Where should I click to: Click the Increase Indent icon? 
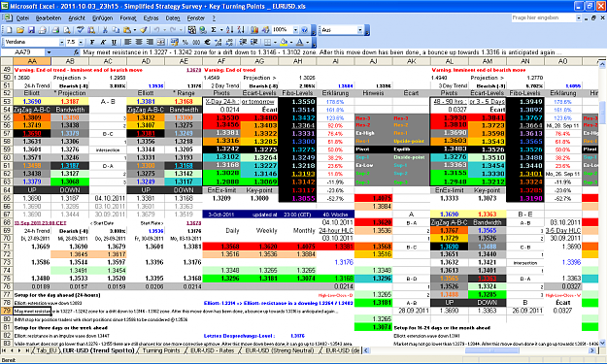click(254, 42)
